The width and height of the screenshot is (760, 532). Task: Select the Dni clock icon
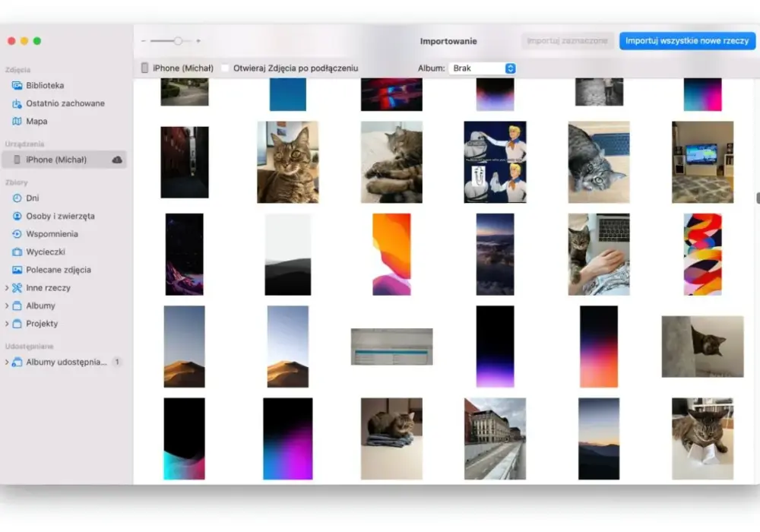17,198
